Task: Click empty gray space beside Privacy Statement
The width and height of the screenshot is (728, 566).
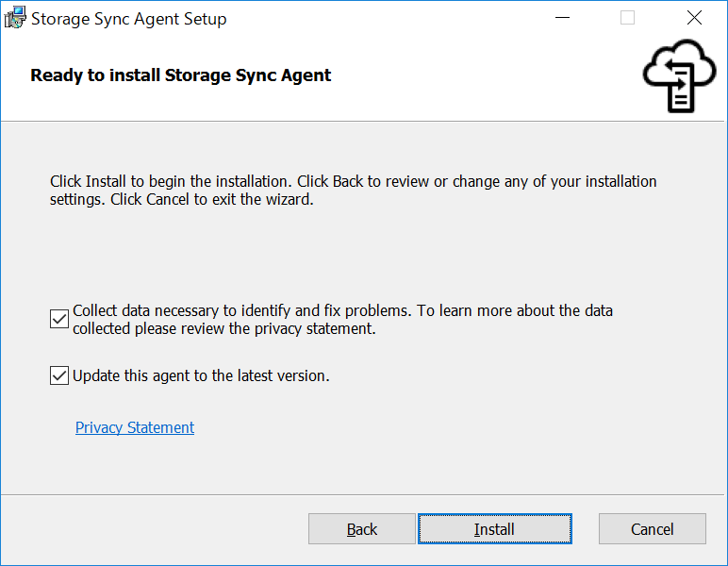Action: point(424,429)
